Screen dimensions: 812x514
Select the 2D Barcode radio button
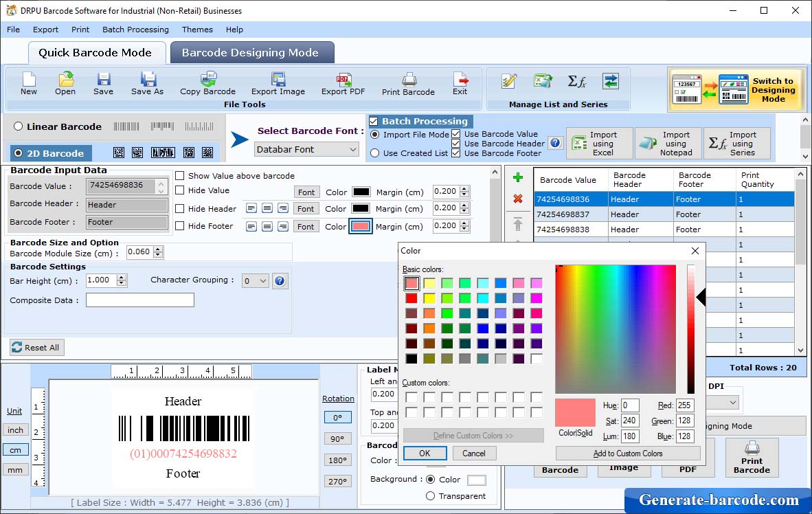click(18, 153)
